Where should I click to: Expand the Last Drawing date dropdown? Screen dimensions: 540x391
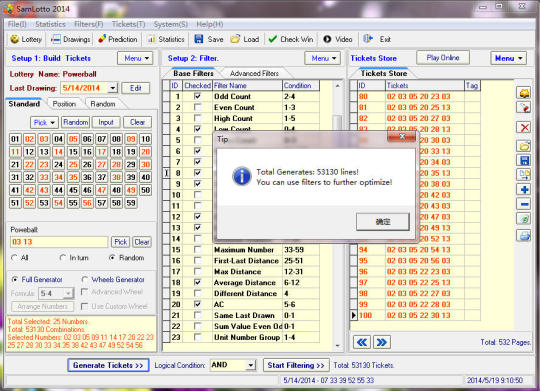point(113,88)
